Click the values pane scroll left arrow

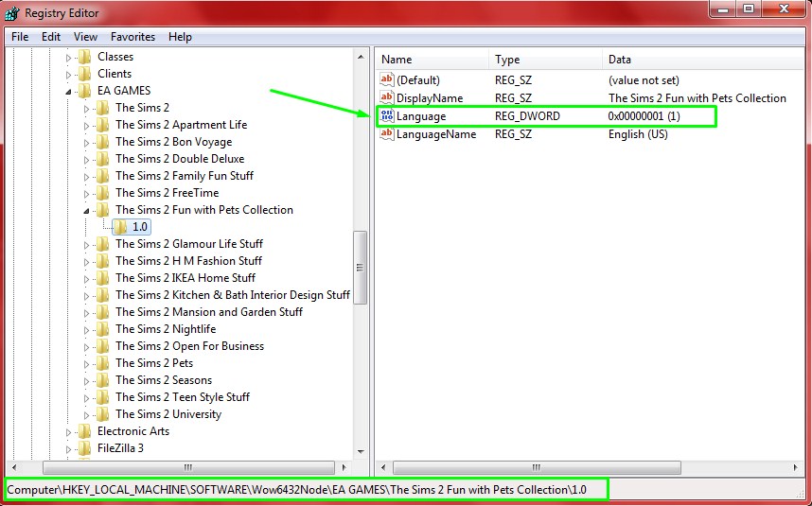click(x=383, y=467)
